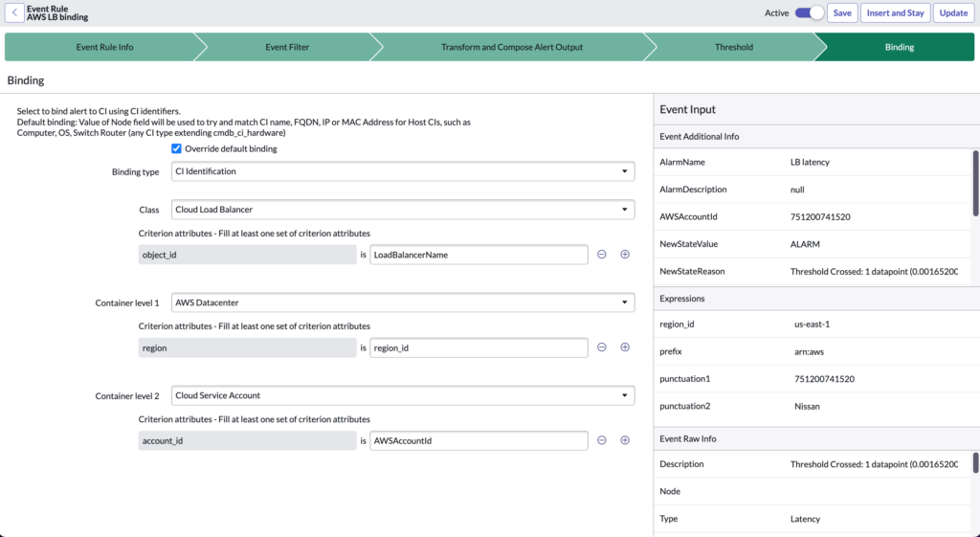
Task: Add a criterion after the region row
Action: pos(625,347)
